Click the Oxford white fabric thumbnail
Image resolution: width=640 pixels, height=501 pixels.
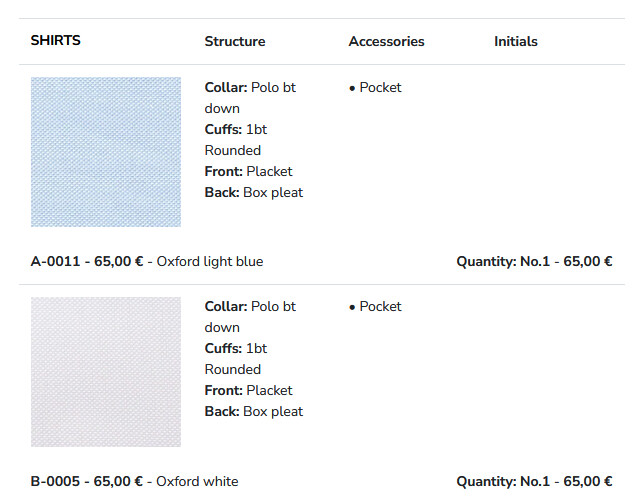pyautogui.click(x=106, y=371)
